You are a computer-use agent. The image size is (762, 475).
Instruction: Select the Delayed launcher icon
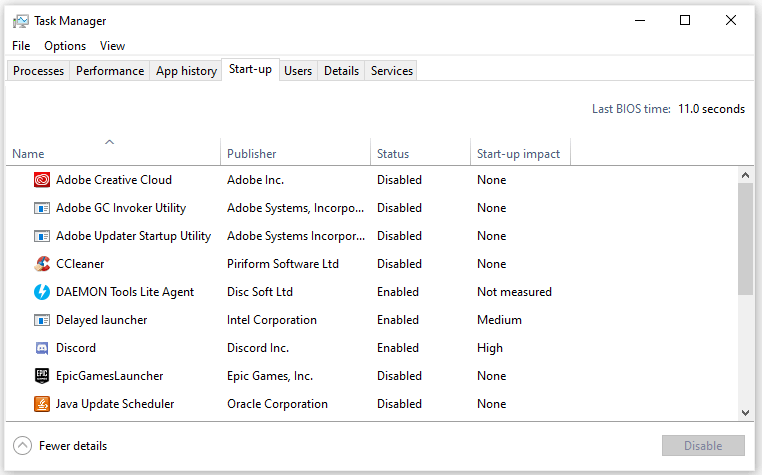click(42, 320)
